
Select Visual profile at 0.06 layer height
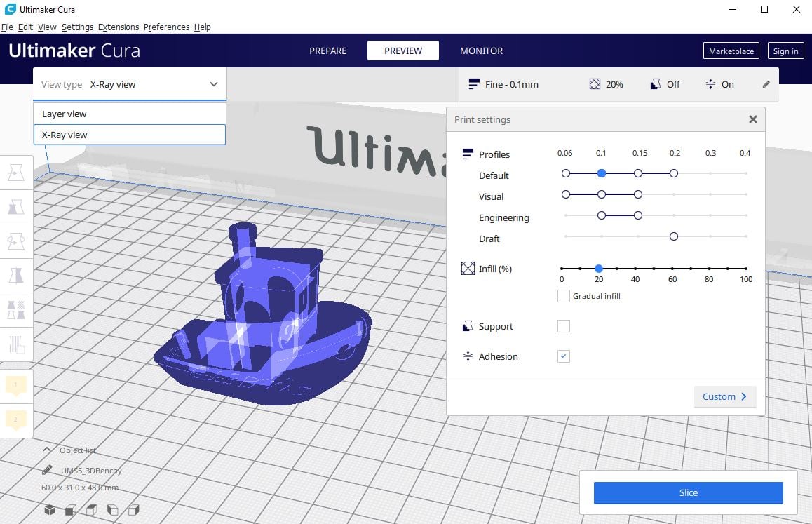coord(565,194)
